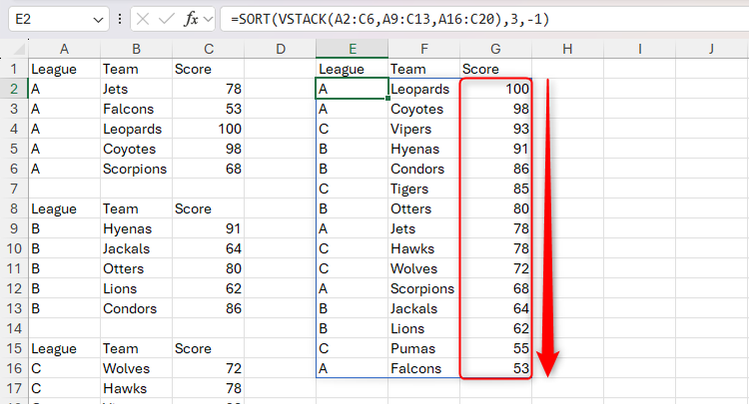Click cell F5 with Hyenas
The image size is (749, 404).
(x=424, y=149)
